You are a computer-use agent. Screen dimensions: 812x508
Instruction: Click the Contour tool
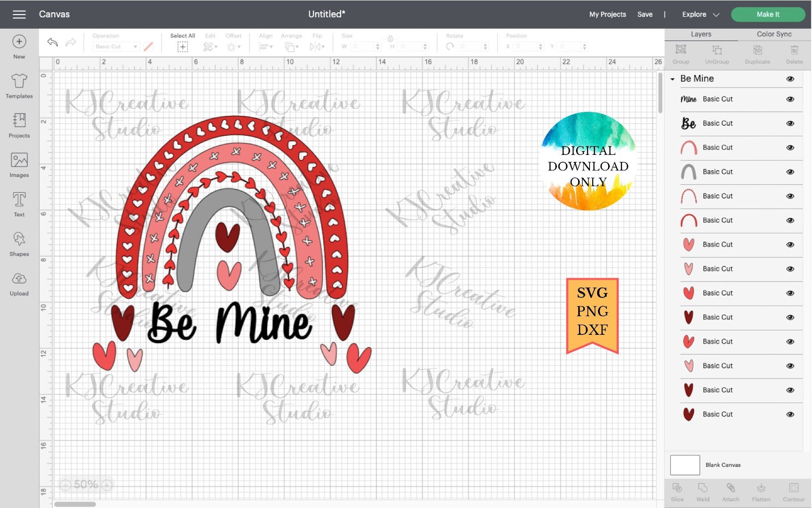pyautogui.click(x=794, y=492)
